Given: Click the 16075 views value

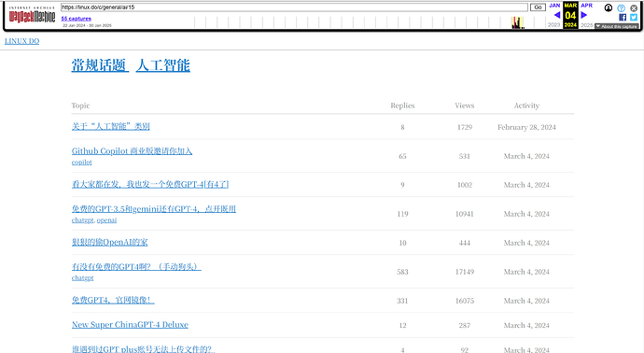Looking at the screenshot, I should click(x=465, y=301).
